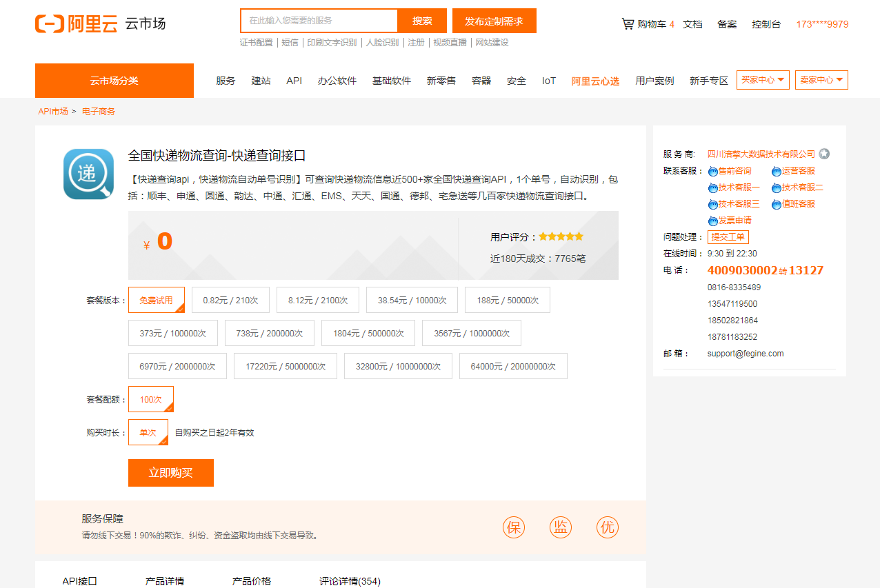This screenshot has height=588, width=880.
Task: Open the 控制台 console link
Action: (x=766, y=24)
